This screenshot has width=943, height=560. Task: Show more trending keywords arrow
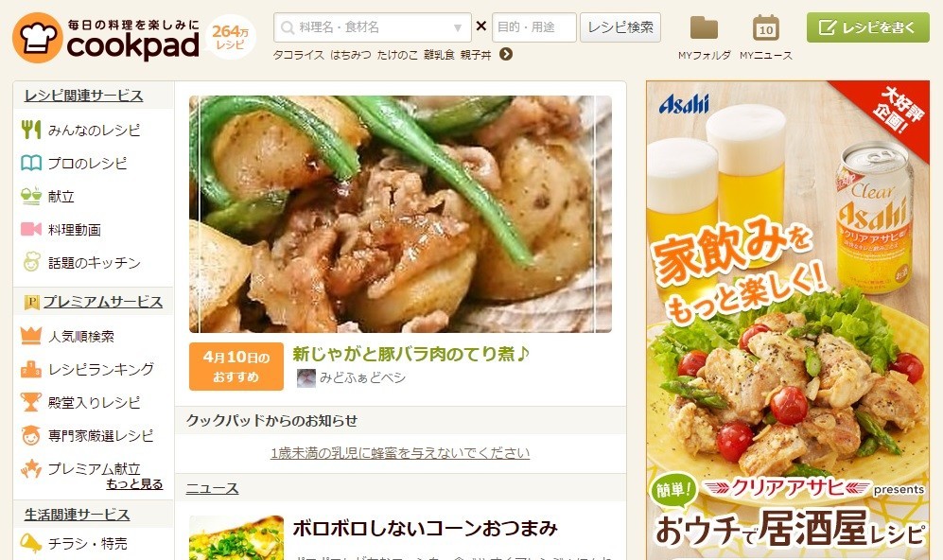coord(506,55)
